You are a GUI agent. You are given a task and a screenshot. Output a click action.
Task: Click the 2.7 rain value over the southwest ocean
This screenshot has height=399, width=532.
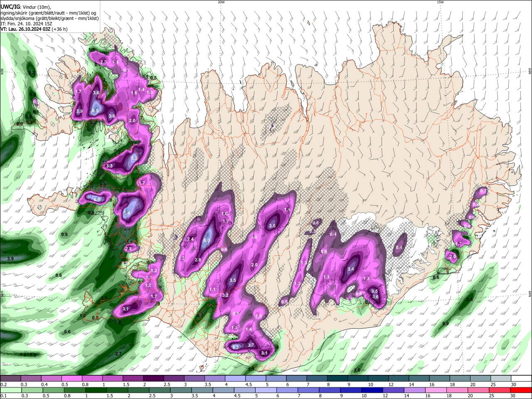coord(118,354)
